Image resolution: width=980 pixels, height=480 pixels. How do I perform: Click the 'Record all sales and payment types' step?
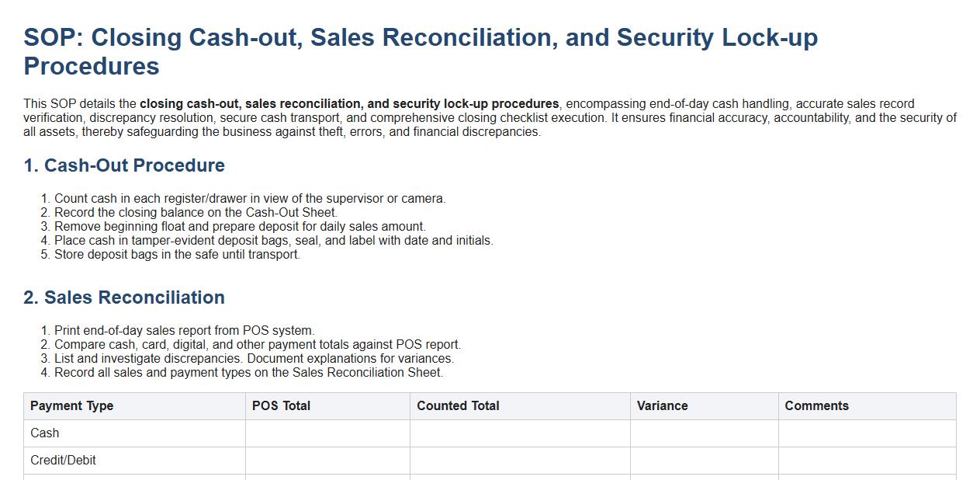click(x=248, y=373)
